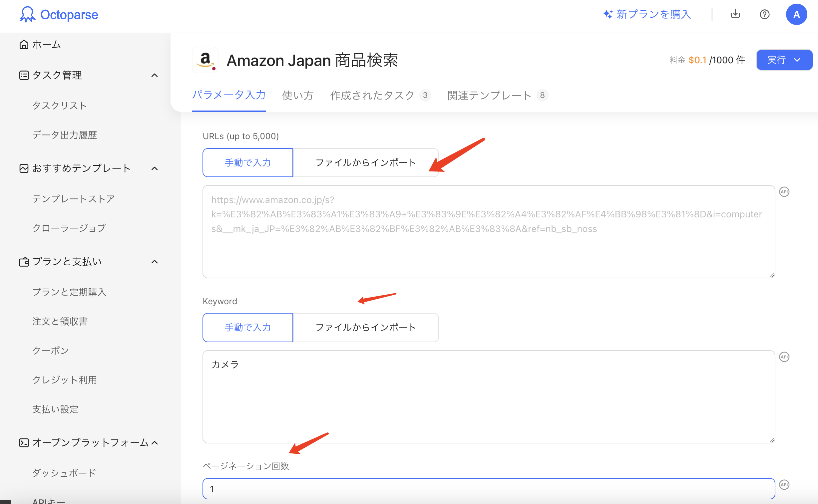Click the Amazon template logo

(x=205, y=60)
